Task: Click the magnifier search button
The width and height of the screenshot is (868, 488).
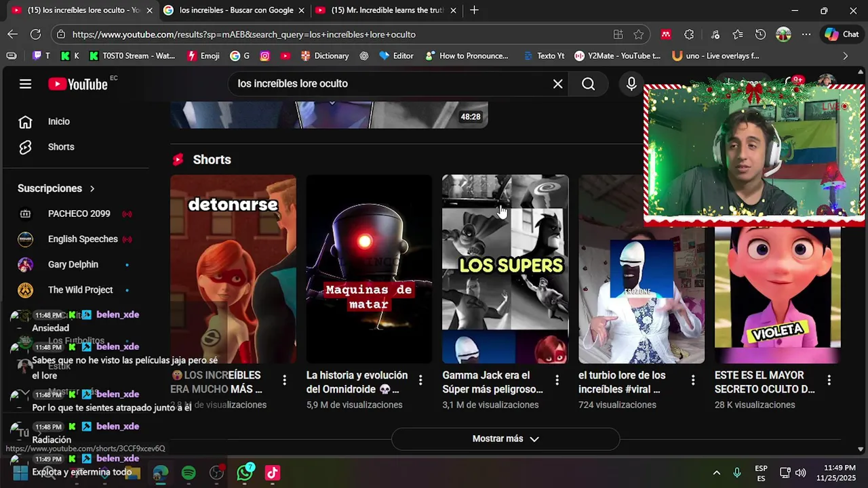Action: tap(588, 84)
